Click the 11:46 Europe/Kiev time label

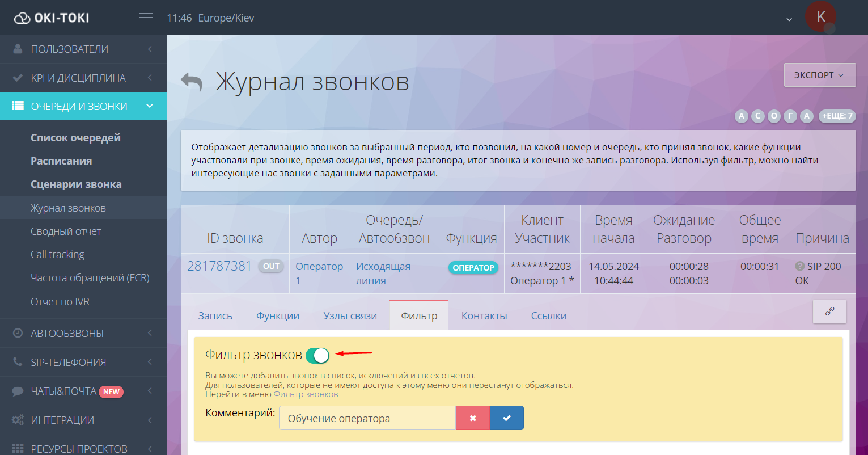click(210, 18)
